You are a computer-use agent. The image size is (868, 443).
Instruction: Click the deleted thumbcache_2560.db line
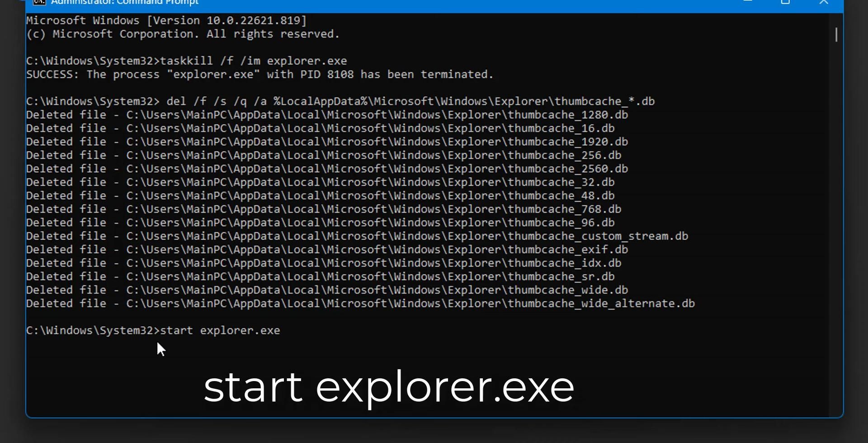coord(327,169)
